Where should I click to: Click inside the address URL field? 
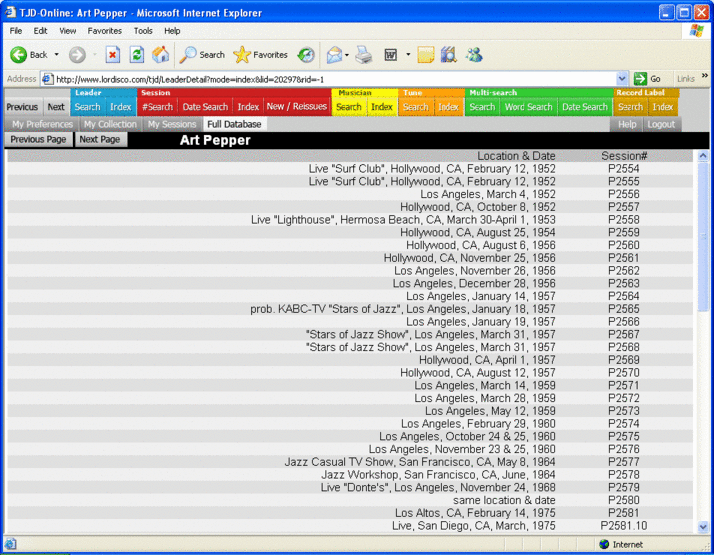[335, 79]
